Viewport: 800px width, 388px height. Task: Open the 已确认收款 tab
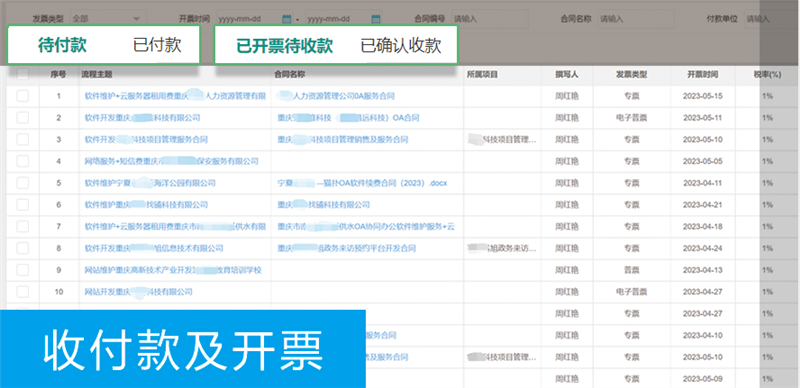[401, 45]
